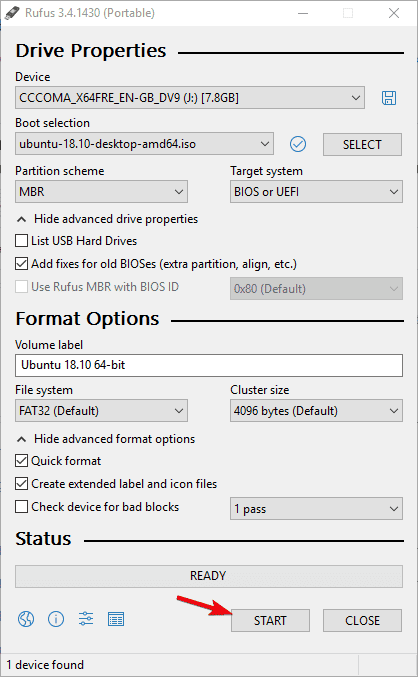
Task: Click the checksum checkmark icon beside boot selection
Action: coord(298,144)
